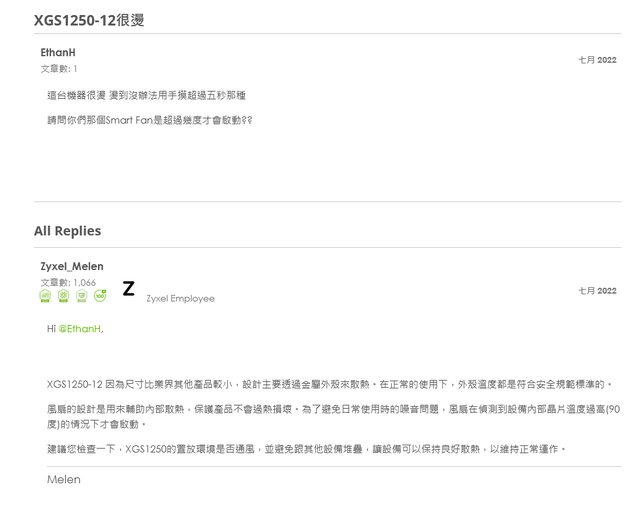The height and width of the screenshot is (514, 640).
Task: Click the XGS1250-12 thread title
Action: click(89, 20)
